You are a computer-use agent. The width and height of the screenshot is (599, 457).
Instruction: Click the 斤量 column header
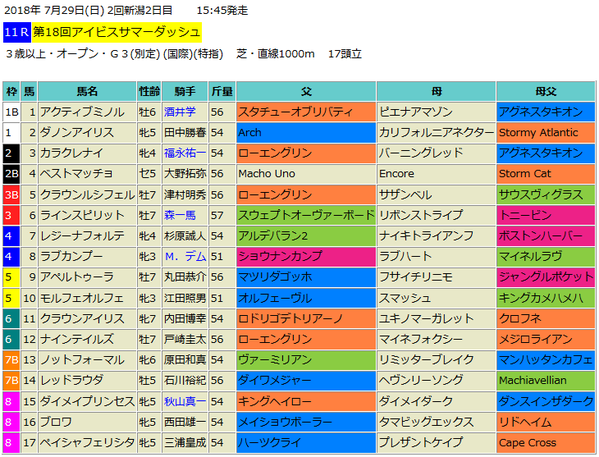pos(222,91)
